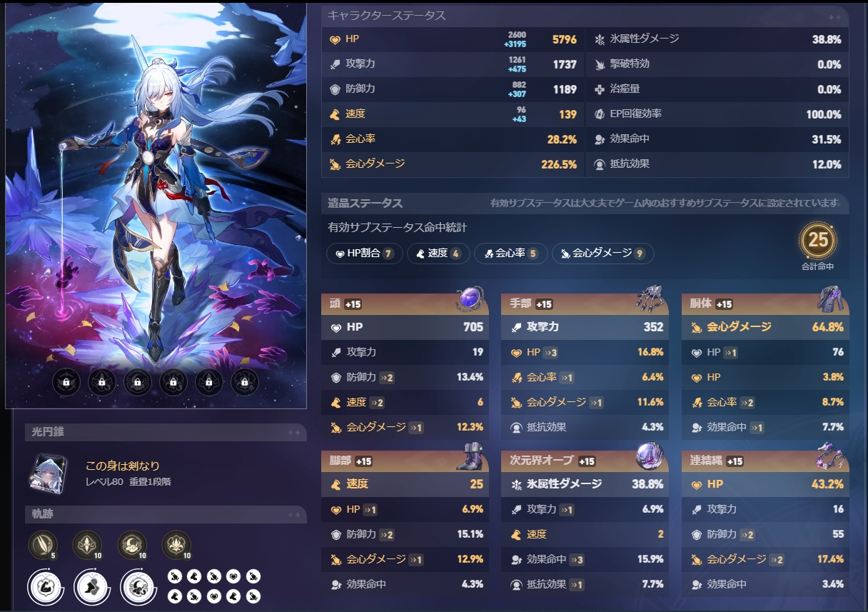The width and height of the screenshot is (868, 612).
Task: Expand the キャラクターステータス panel header
Action: tap(585, 15)
